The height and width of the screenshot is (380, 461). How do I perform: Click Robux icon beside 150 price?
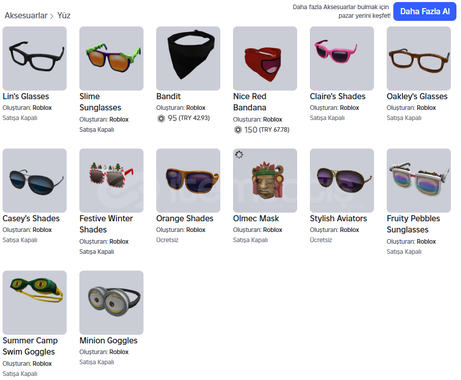click(x=238, y=130)
